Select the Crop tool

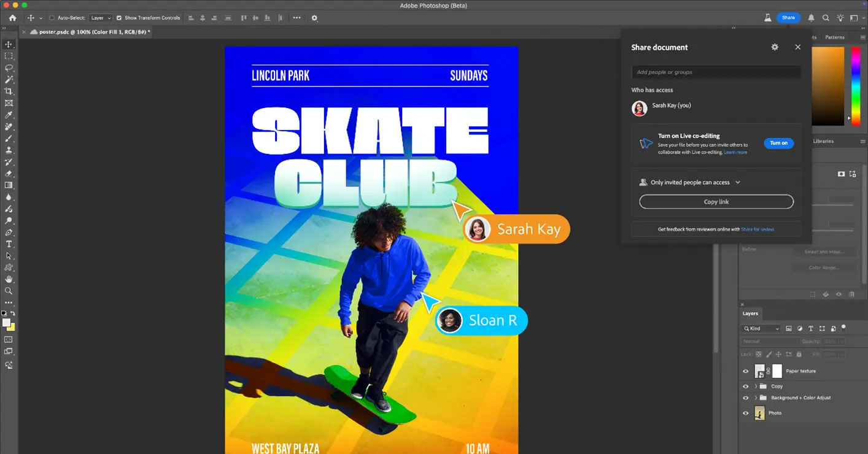(x=9, y=91)
